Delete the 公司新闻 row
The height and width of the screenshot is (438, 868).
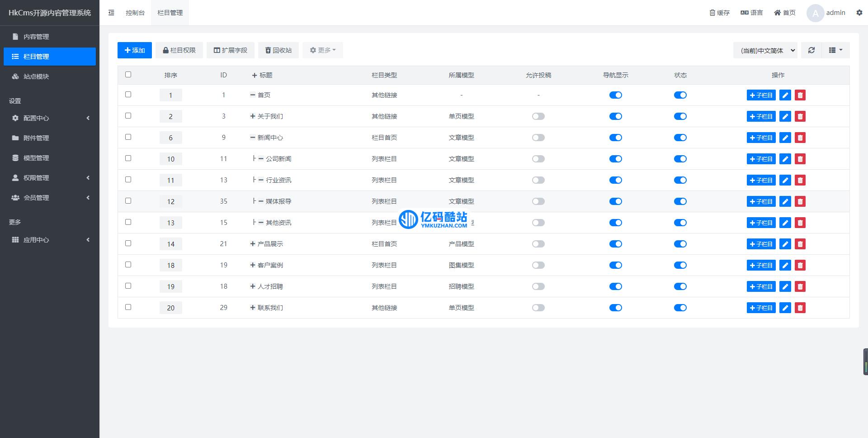click(x=800, y=159)
